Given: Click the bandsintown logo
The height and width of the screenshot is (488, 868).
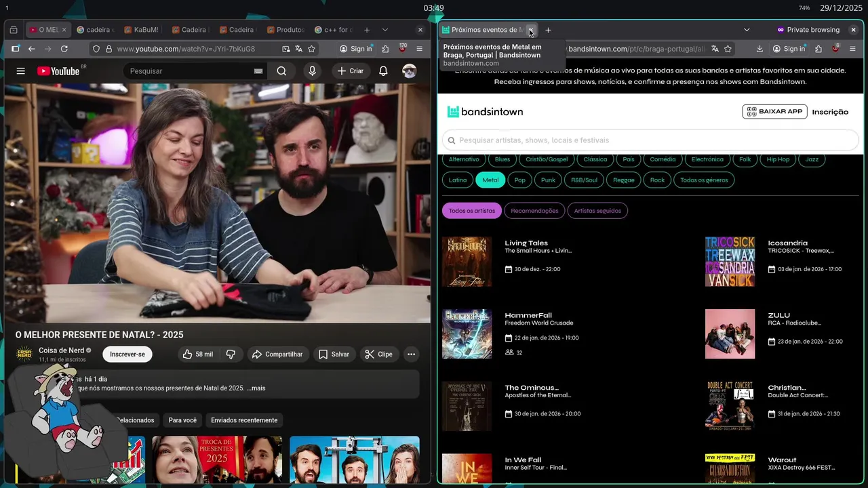Looking at the screenshot, I should 486,112.
